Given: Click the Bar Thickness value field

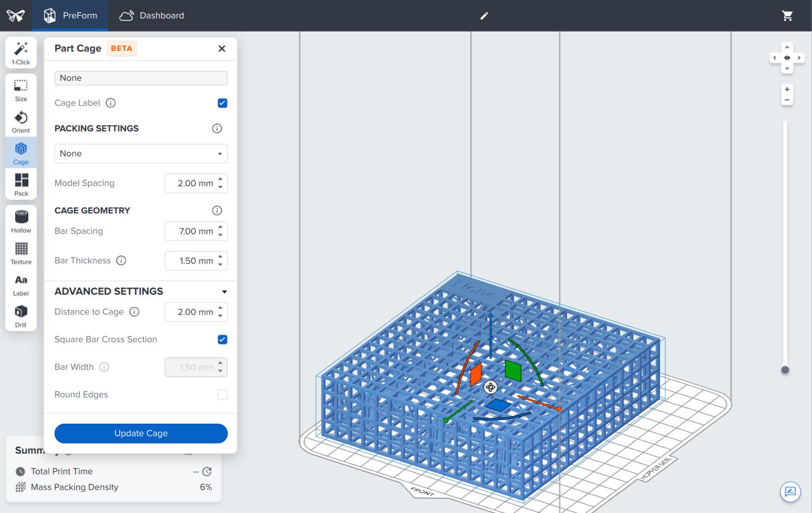Looking at the screenshot, I should tap(196, 261).
